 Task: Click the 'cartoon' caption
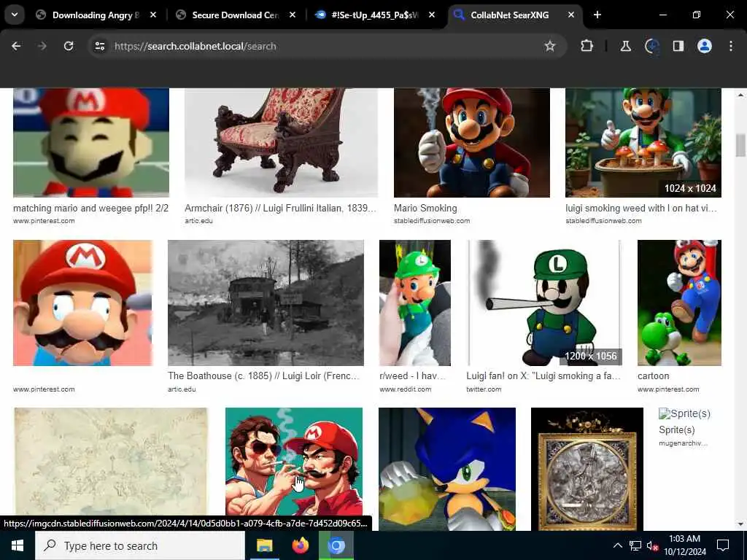tap(653, 376)
